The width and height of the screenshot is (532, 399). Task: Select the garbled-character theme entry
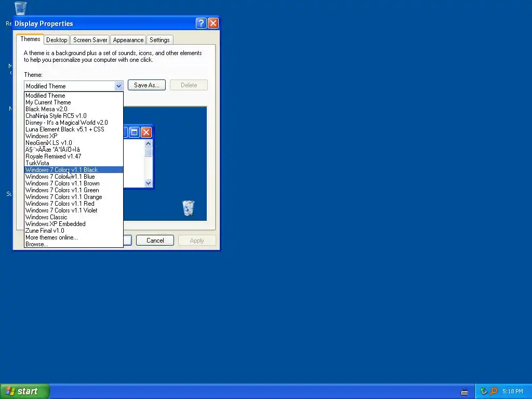(74, 150)
